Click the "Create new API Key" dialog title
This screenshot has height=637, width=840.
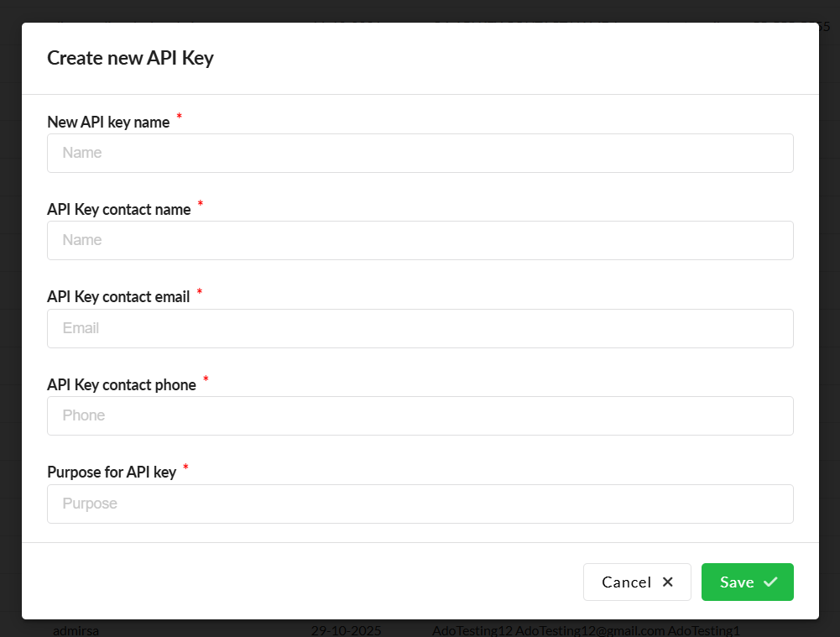(130, 58)
